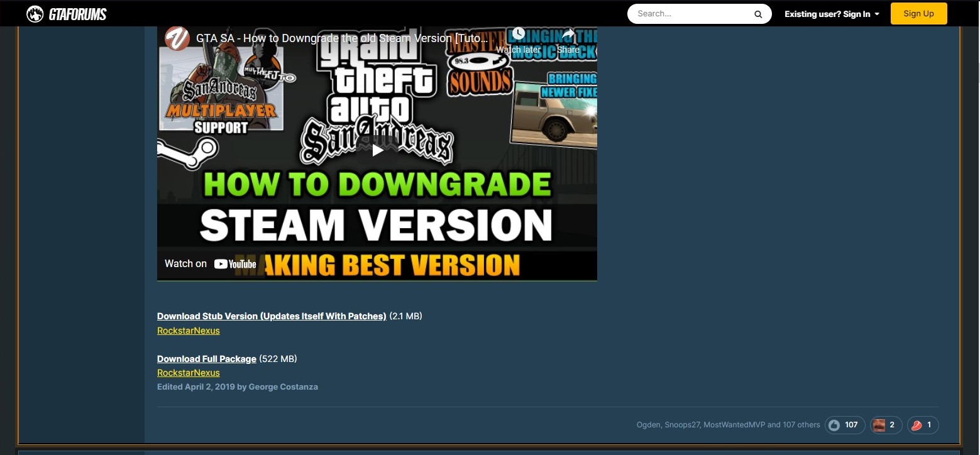The height and width of the screenshot is (455, 980).
Task: Open the GTA SA Downgrade video title
Action: click(343, 38)
